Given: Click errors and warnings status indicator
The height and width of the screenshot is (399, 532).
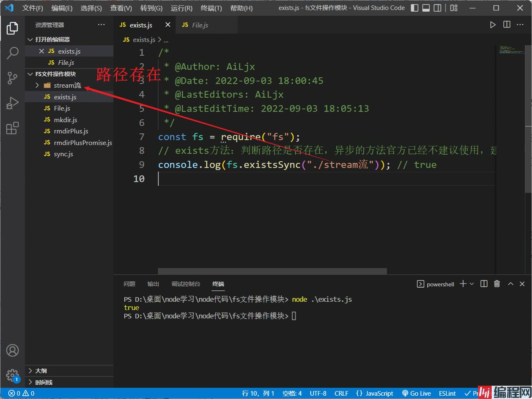Looking at the screenshot, I should coord(22,393).
